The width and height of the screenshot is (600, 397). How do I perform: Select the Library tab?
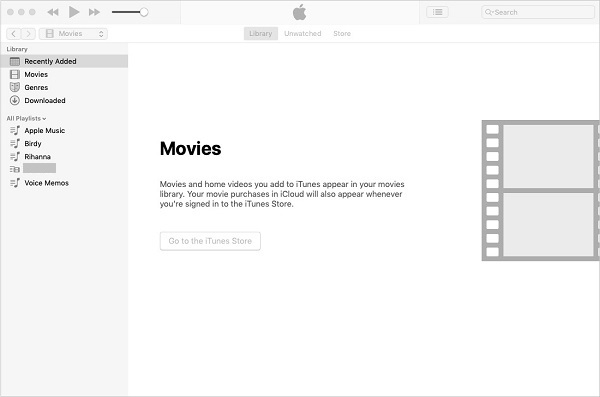coord(261,34)
